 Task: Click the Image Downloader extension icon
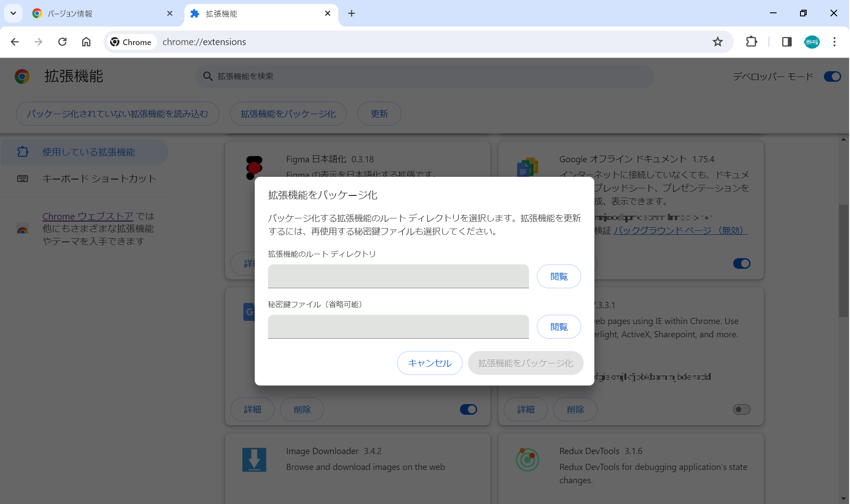click(x=254, y=460)
